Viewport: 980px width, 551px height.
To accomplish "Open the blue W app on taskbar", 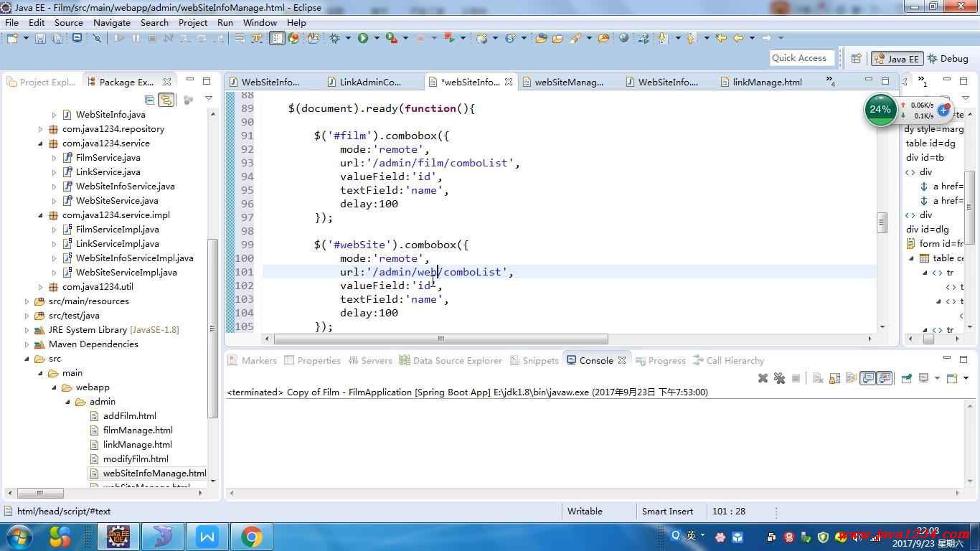I will click(207, 537).
